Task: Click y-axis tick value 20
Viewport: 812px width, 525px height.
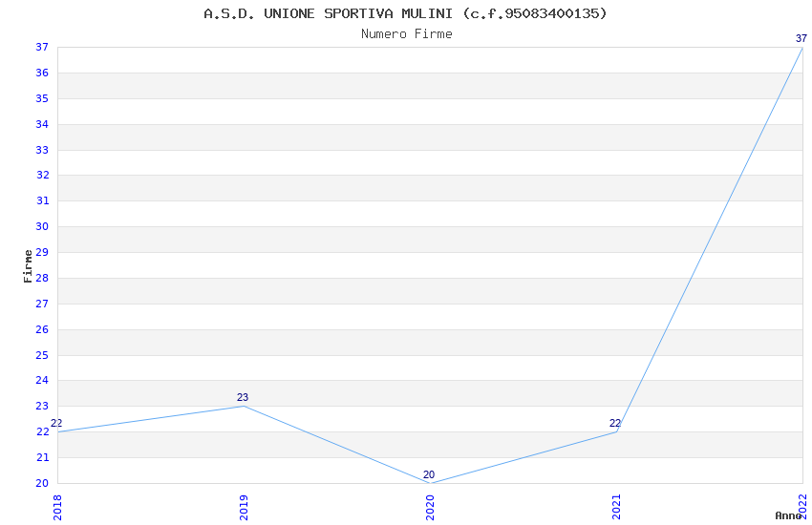Action: pos(42,483)
